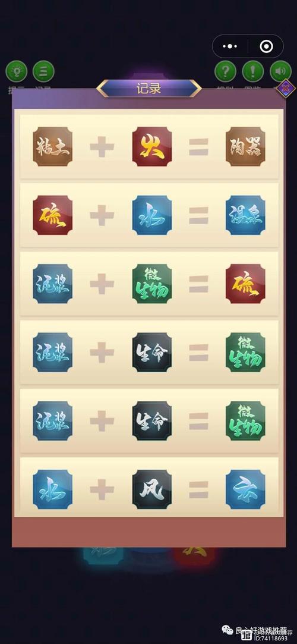Image resolution: width=297 pixels, height=644 pixels.
Task: Click the green question mark help icon
Action: [x=226, y=71]
